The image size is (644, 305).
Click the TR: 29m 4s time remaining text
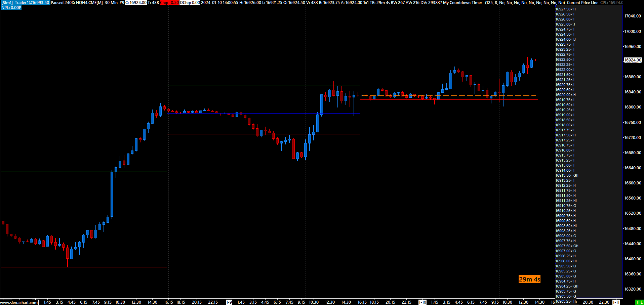click(x=380, y=3)
